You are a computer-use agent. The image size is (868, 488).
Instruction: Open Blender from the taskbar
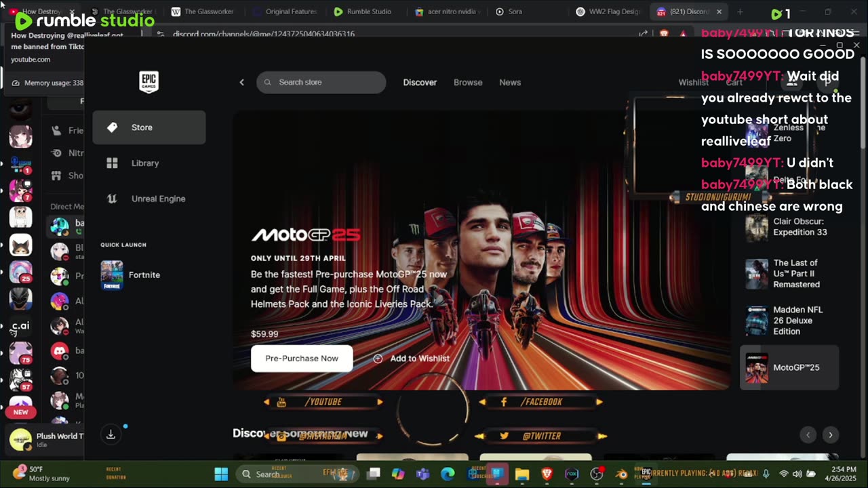point(621,474)
